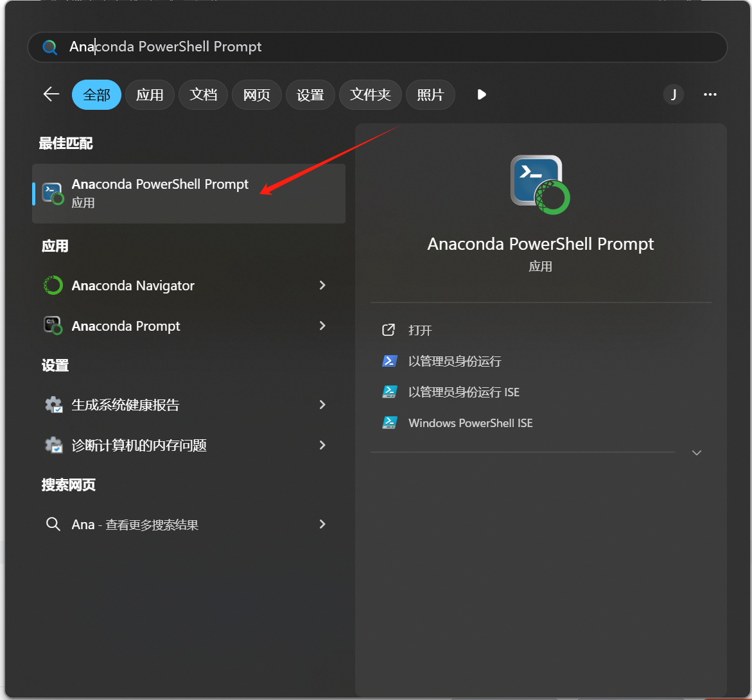Viewport: 752px width, 700px height.
Task: Click the 打开 open-window icon
Action: (x=389, y=330)
